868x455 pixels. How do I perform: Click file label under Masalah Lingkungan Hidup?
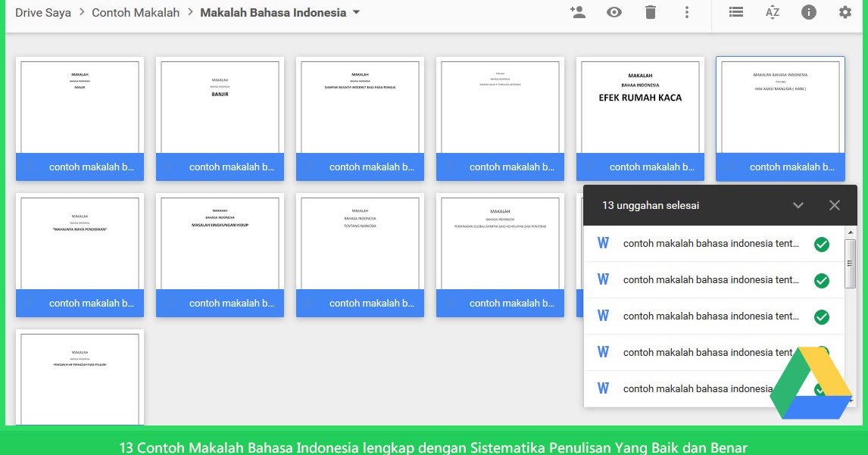[220, 303]
